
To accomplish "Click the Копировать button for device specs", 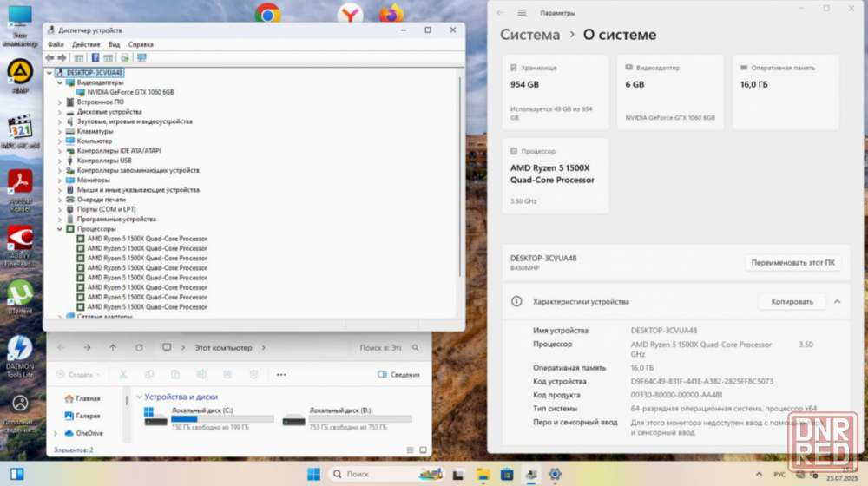I will click(x=792, y=302).
